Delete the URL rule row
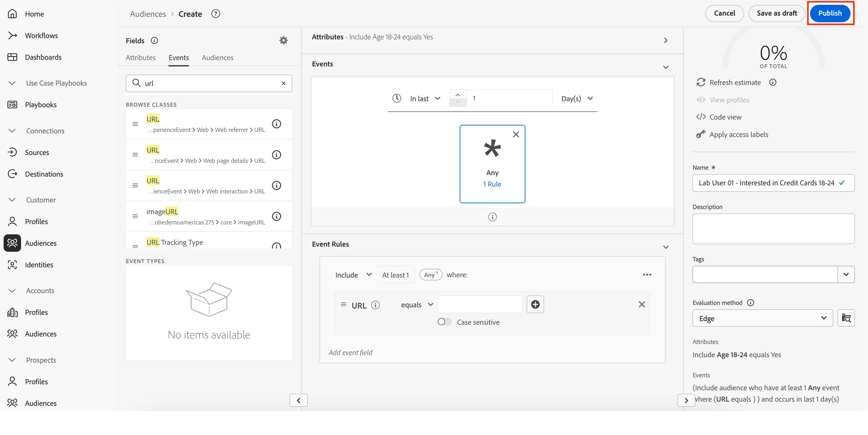868x435 pixels. (642, 304)
